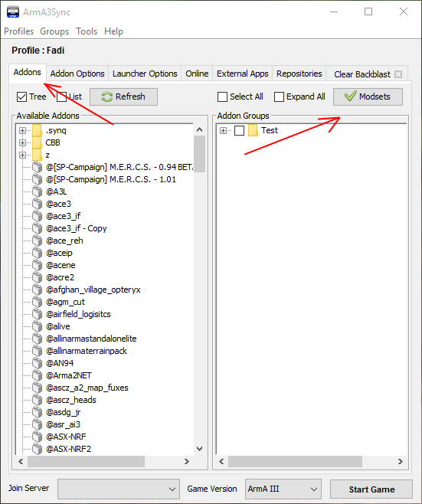
Task: Click the addon brick icon for @ace_reh
Action: [x=38, y=241]
